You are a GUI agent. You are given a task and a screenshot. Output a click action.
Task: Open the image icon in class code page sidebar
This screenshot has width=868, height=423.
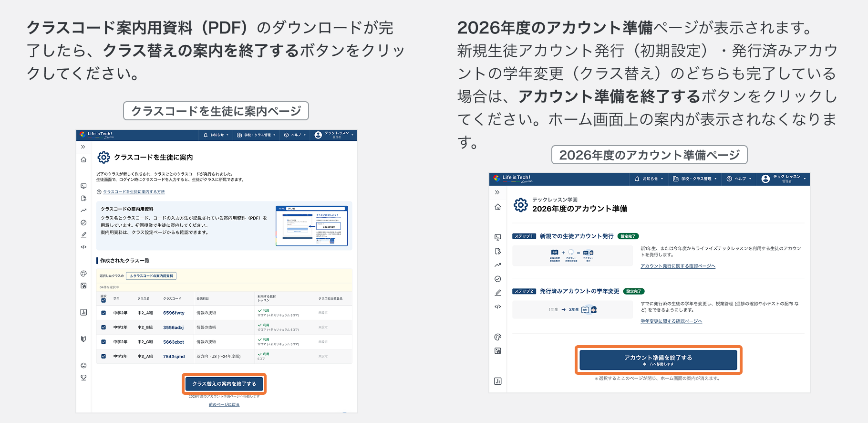click(x=83, y=286)
